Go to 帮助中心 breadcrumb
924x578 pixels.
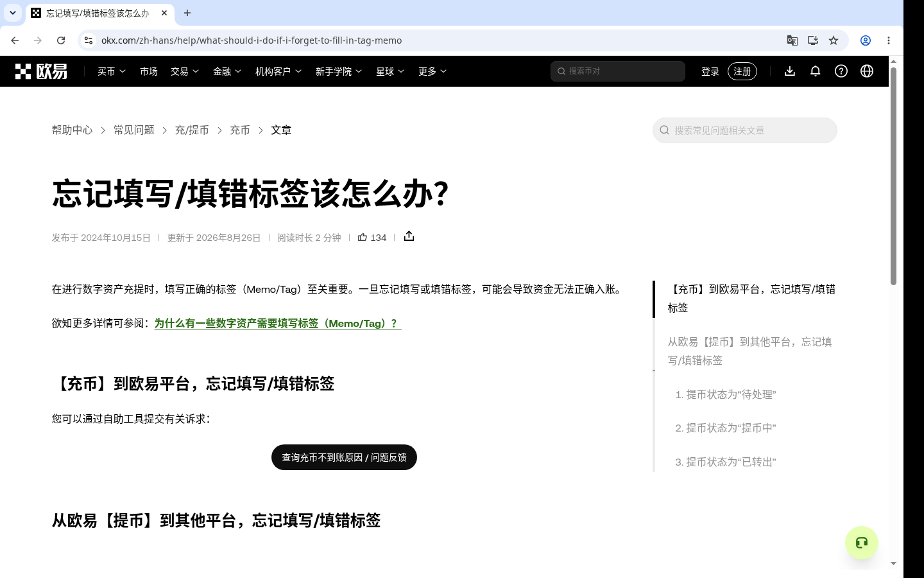pos(73,130)
